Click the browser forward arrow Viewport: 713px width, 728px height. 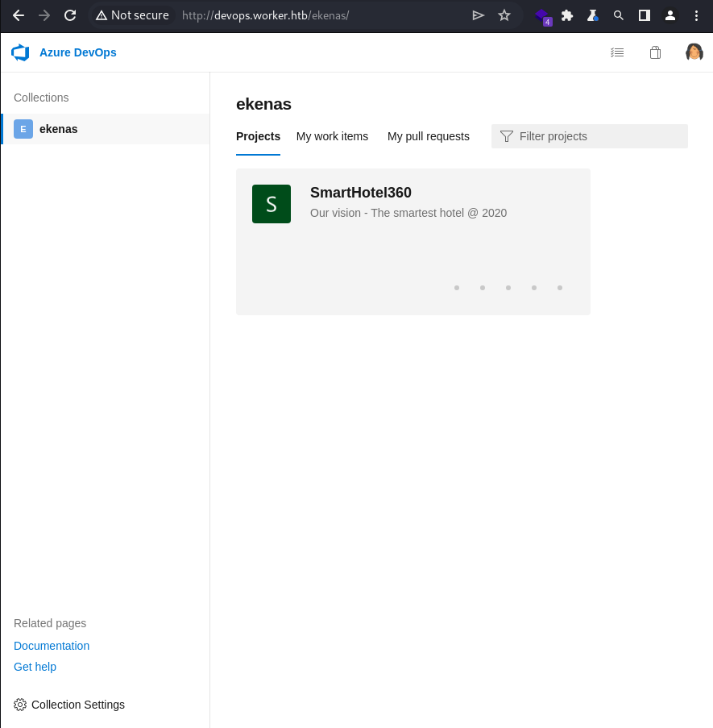[x=44, y=16]
